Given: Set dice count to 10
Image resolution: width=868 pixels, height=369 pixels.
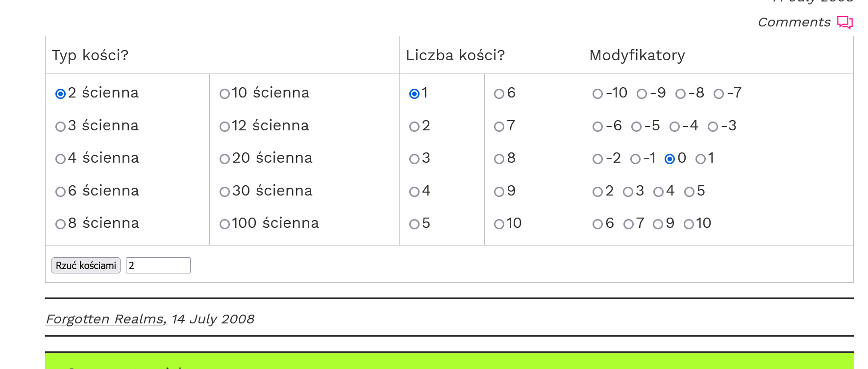Looking at the screenshot, I should (x=499, y=224).
